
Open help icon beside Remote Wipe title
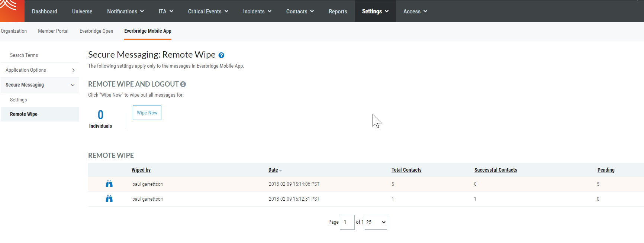[x=221, y=55]
